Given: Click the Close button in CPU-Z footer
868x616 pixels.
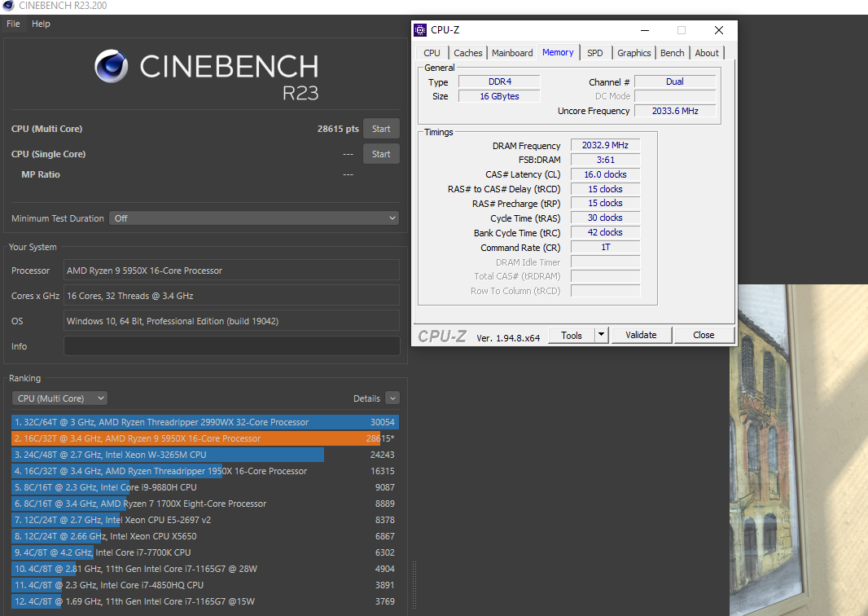Looking at the screenshot, I should click(x=704, y=335).
